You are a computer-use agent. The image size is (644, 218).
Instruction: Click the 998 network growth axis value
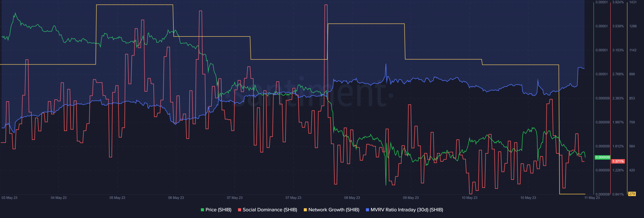(632, 74)
